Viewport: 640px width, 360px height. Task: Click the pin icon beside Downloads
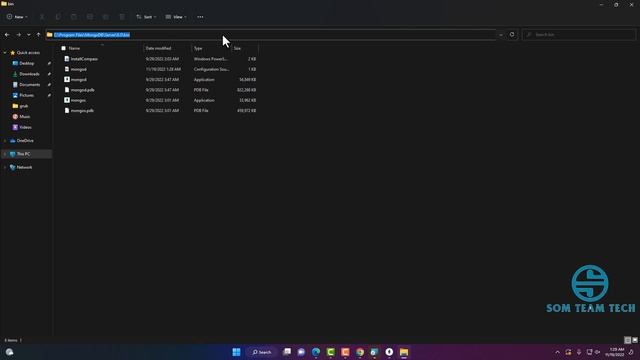click(x=49, y=74)
